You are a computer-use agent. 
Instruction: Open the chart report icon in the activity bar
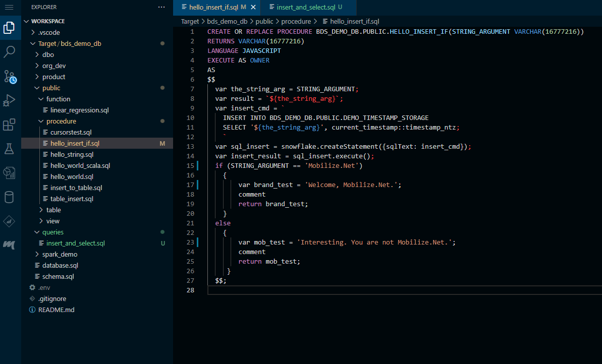[9, 173]
